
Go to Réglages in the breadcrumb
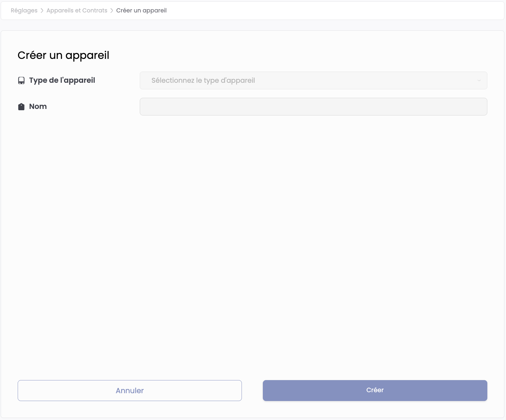[x=24, y=10]
